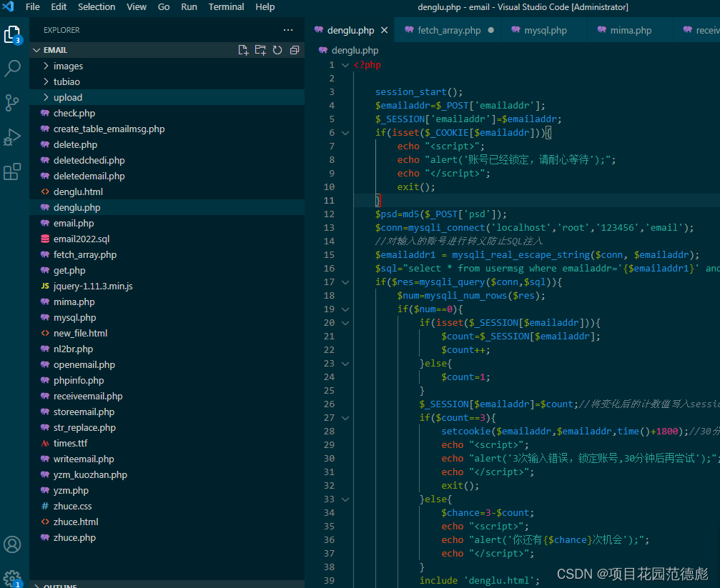
Task: Open the Selection menu
Action: tap(97, 7)
